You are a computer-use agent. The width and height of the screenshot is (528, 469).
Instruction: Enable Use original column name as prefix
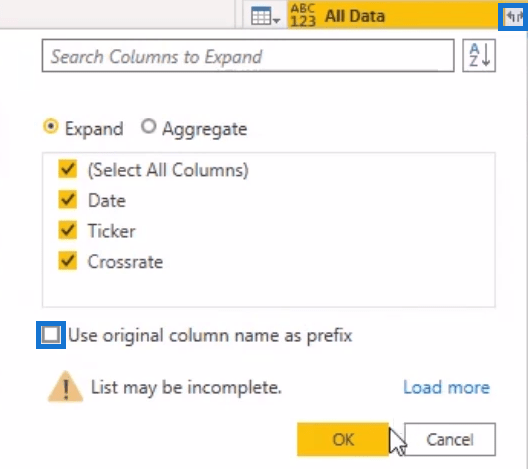[x=51, y=335]
